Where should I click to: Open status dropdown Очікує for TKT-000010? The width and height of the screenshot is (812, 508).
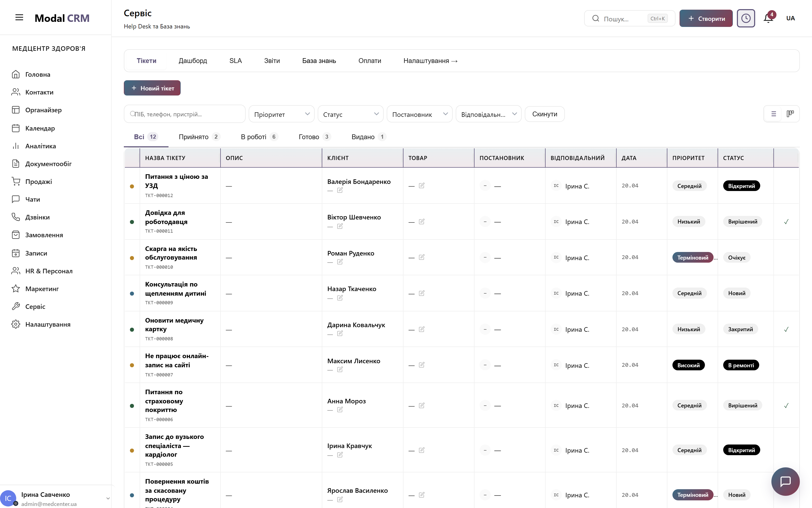[x=736, y=257]
